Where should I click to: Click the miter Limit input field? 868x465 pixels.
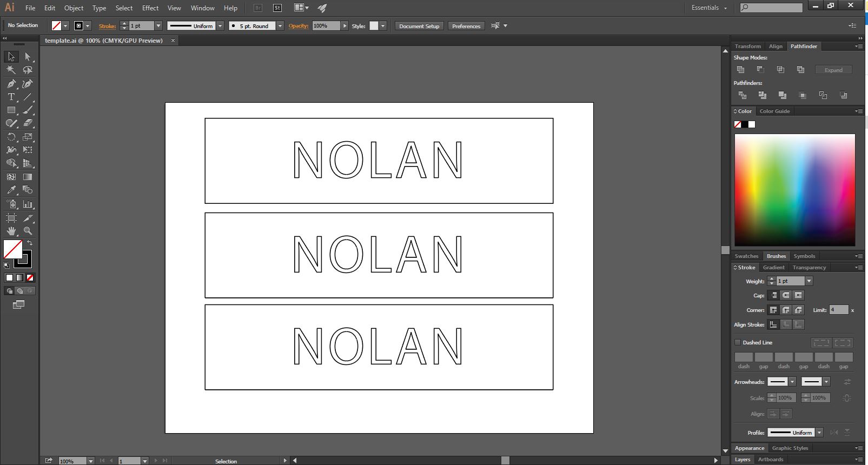[839, 310]
